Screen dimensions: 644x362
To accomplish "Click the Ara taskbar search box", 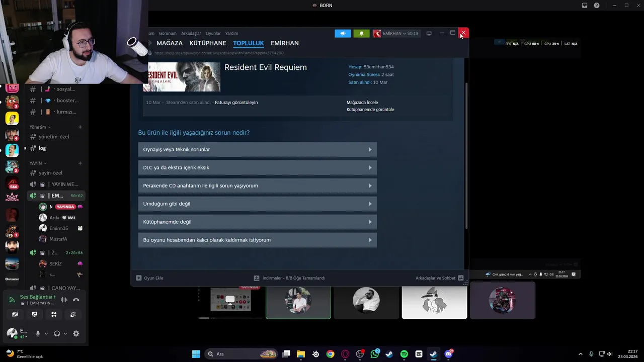I will 242,354.
